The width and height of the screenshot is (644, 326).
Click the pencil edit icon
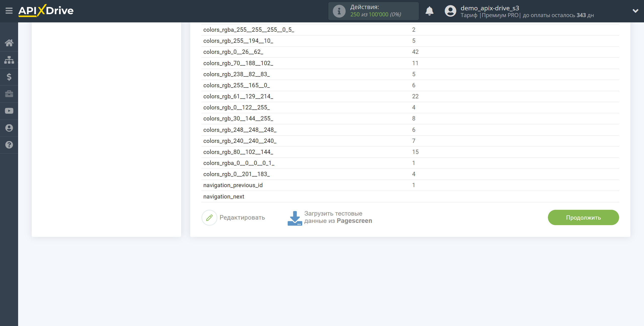209,218
